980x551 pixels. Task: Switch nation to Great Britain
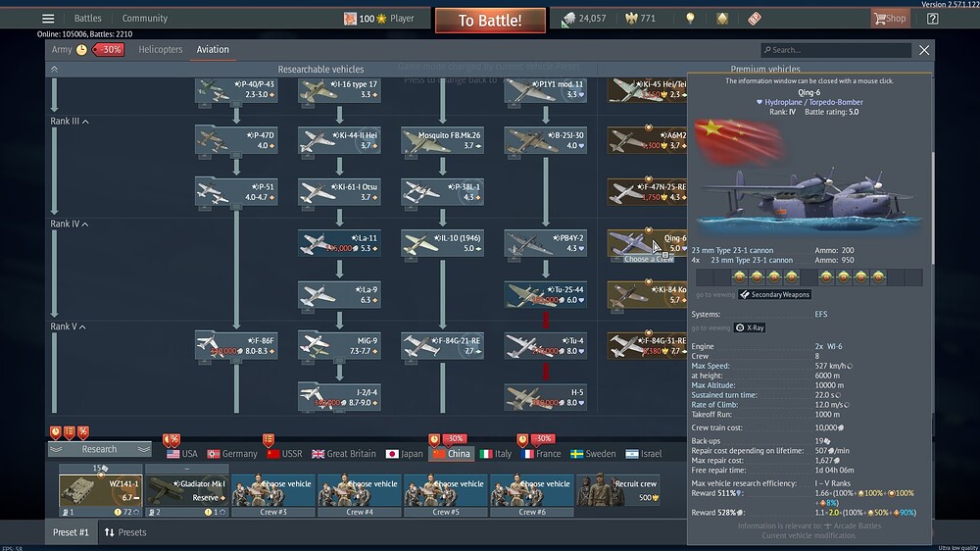[344, 453]
